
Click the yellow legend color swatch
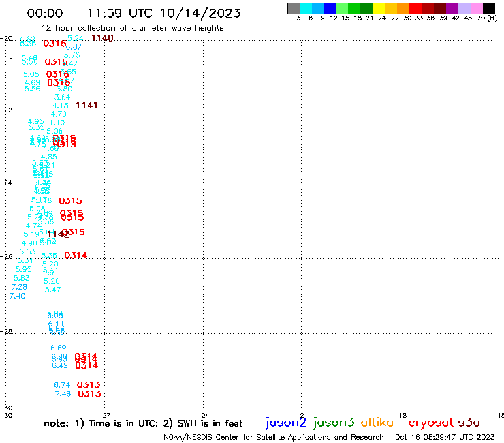(x=379, y=9)
